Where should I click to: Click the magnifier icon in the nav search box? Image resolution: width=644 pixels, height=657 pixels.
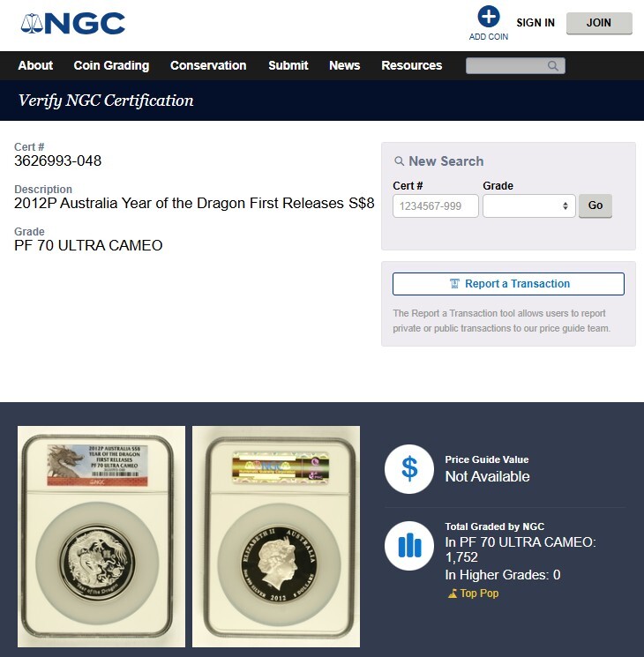pos(553,66)
